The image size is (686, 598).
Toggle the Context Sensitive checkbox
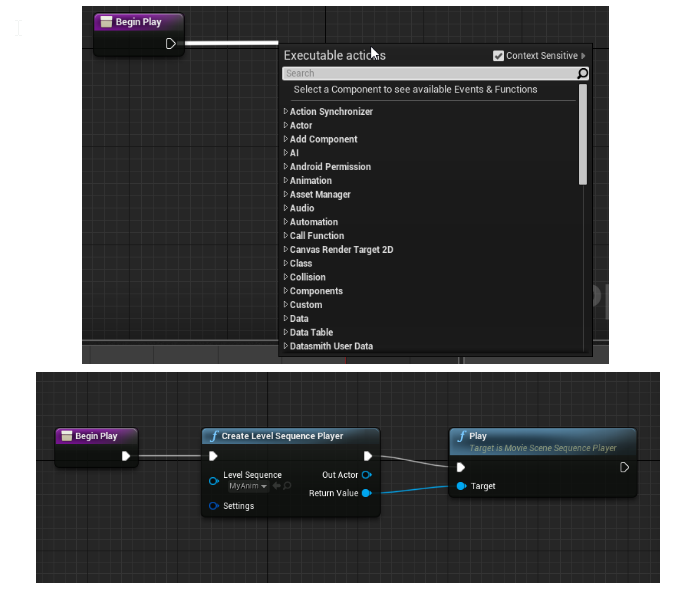[x=498, y=56]
